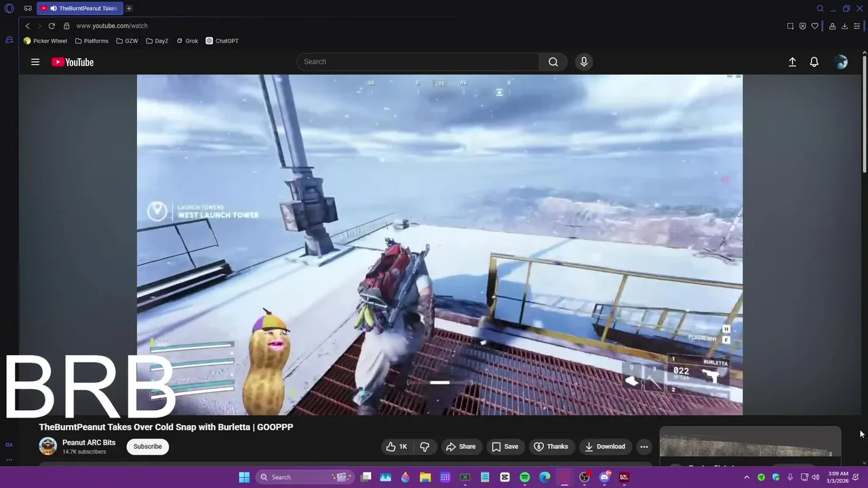Expand the Platforms bookmark folder
Screen dimensions: 868x488
click(x=92, y=41)
